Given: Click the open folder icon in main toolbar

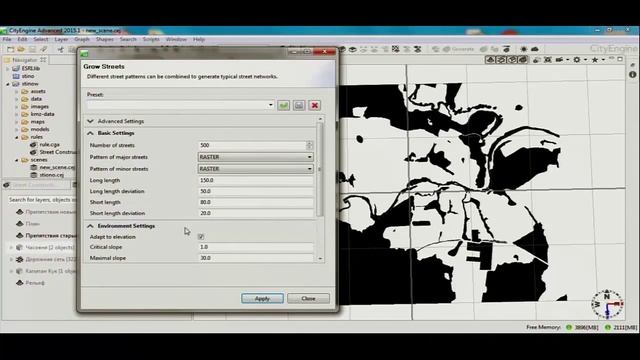Looking at the screenshot, I should [21, 49].
